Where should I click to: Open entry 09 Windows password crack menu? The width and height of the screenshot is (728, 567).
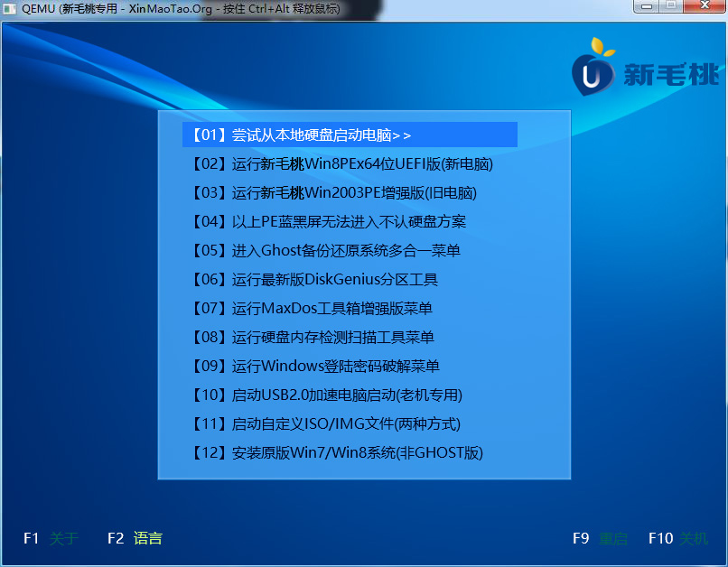316,366
